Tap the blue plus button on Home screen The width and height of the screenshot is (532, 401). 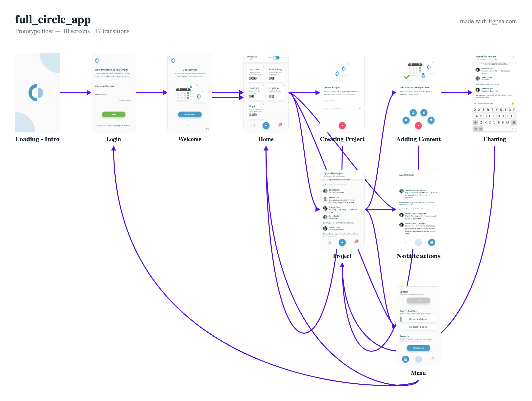[x=266, y=125]
